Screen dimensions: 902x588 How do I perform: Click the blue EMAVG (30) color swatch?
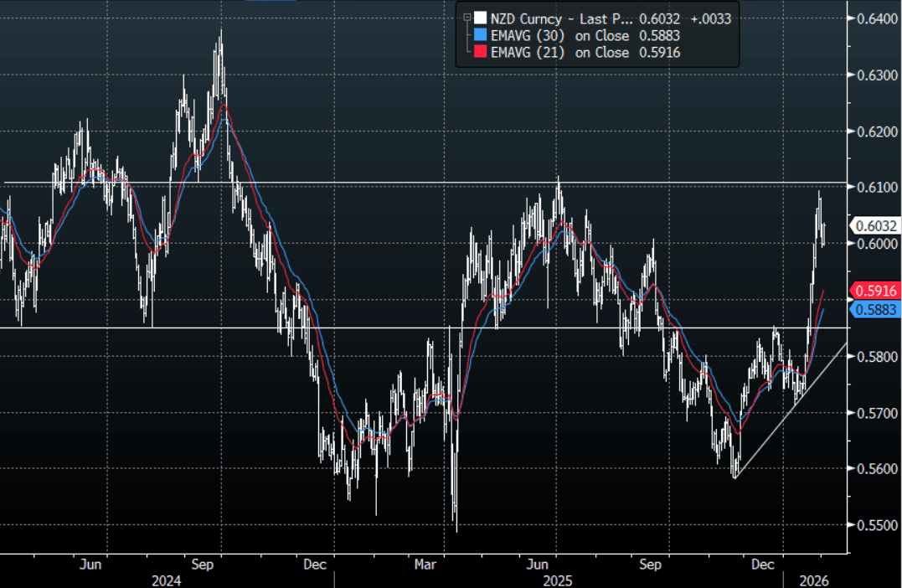coord(479,35)
